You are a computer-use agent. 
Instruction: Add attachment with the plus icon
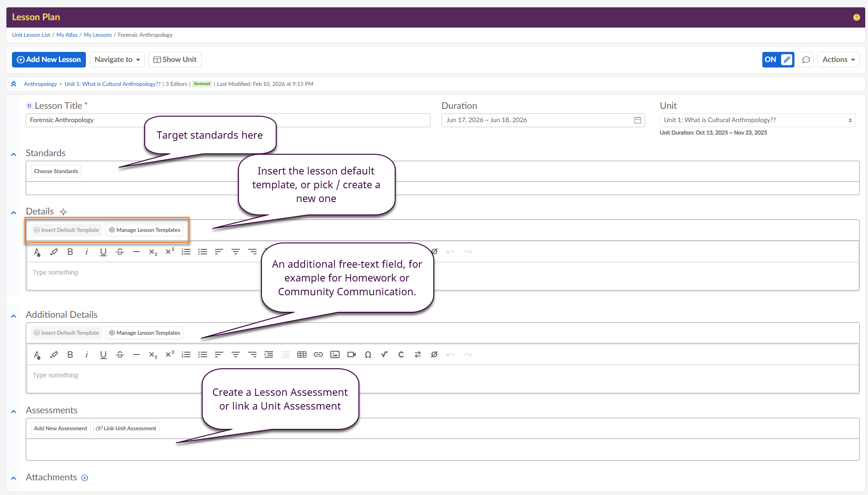coord(85,478)
